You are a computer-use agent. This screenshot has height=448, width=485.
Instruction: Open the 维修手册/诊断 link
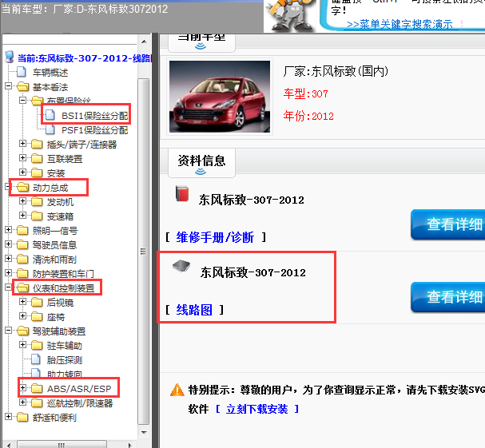coord(215,237)
